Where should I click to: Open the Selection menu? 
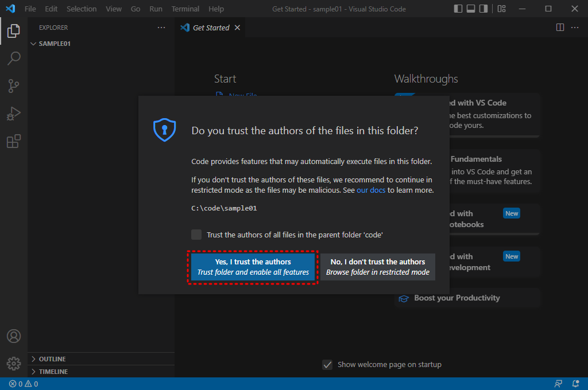[x=82, y=9]
